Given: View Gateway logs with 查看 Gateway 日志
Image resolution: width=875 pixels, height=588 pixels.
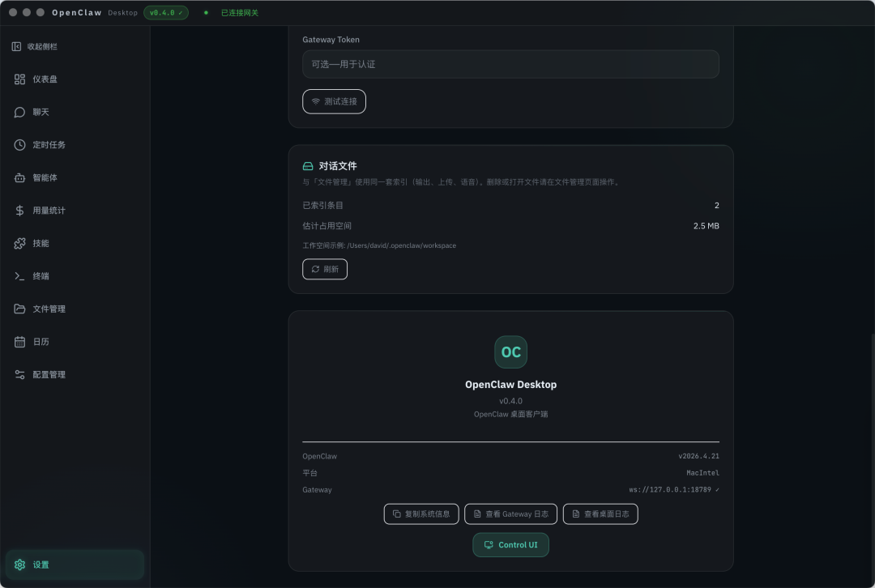Looking at the screenshot, I should point(510,513).
